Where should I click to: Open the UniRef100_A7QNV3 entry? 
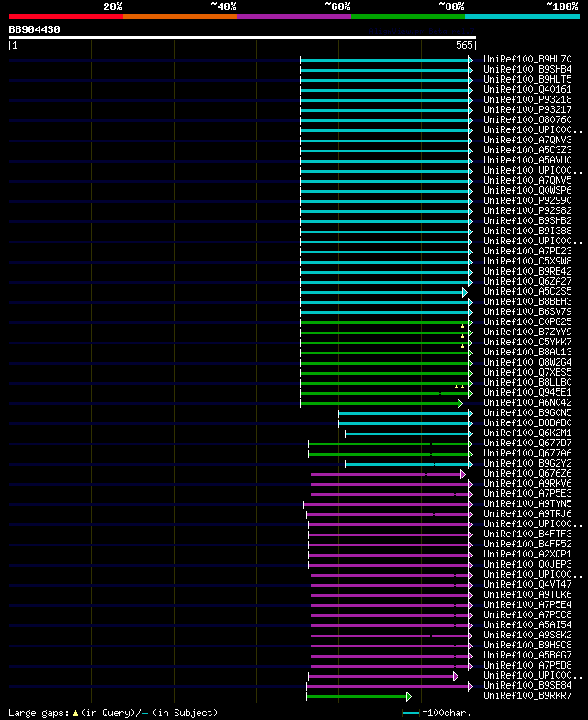[x=527, y=140]
